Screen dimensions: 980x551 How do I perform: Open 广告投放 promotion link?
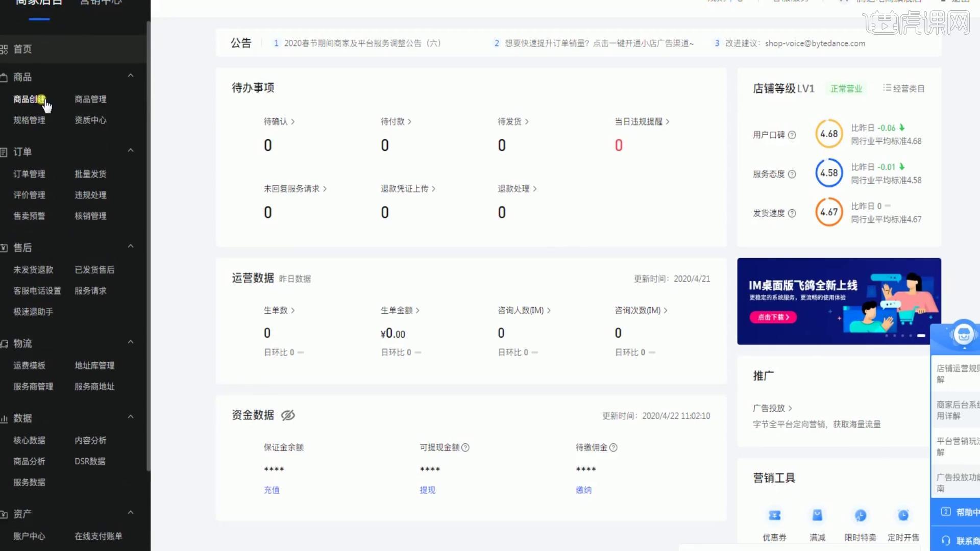(x=772, y=408)
